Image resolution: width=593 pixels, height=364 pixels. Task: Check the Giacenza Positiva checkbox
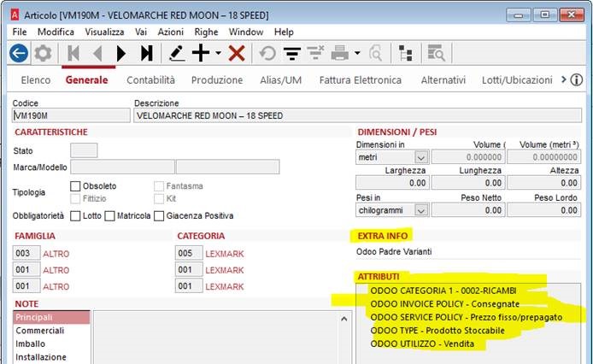[160, 215]
